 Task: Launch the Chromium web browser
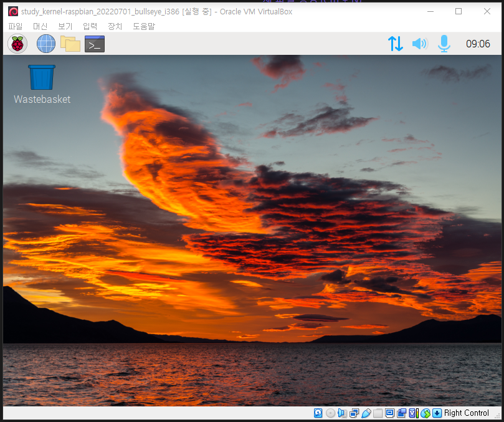pyautogui.click(x=45, y=44)
